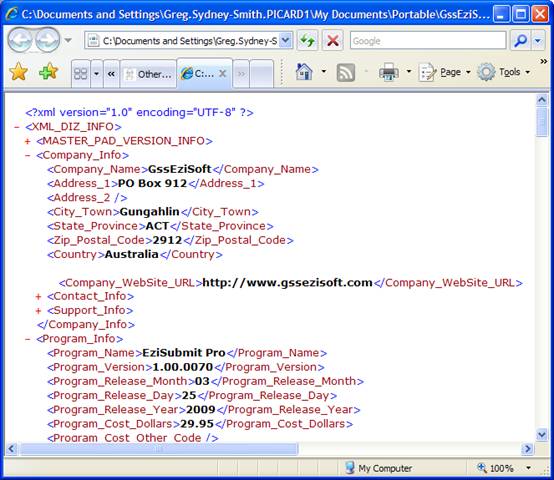Click the 2009 release year value
554x480 pixels.
[201, 409]
